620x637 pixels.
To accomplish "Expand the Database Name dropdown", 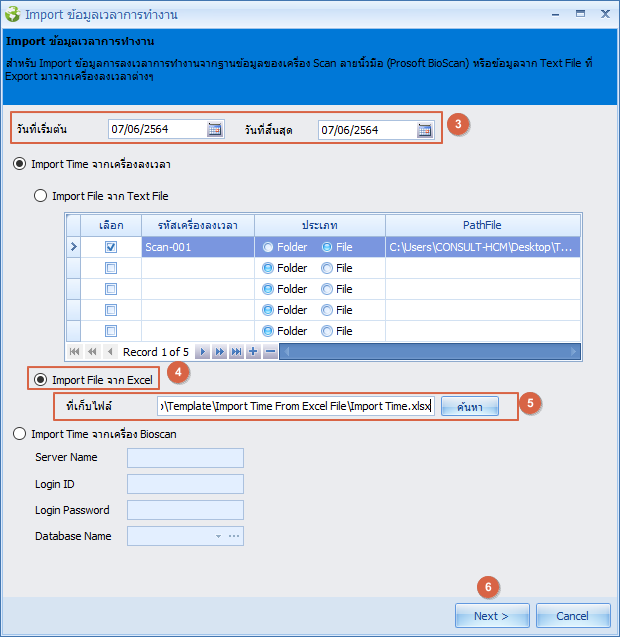I will pyautogui.click(x=219, y=536).
